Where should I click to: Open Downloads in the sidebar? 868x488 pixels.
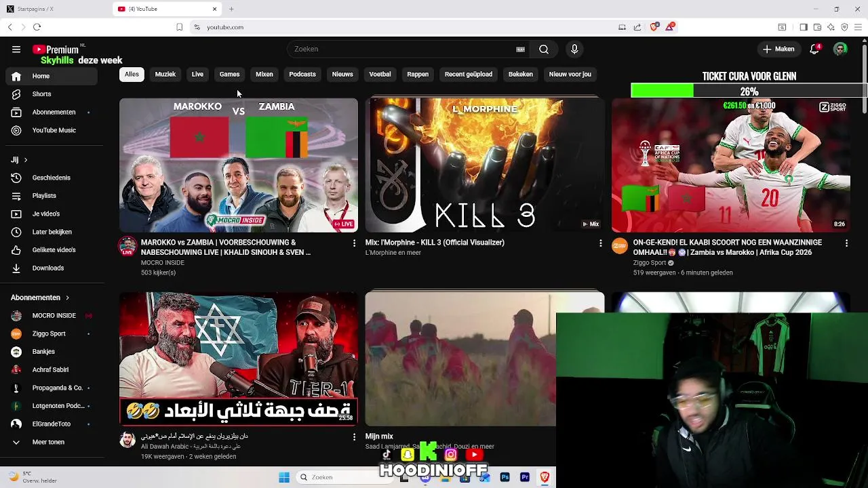53,268
